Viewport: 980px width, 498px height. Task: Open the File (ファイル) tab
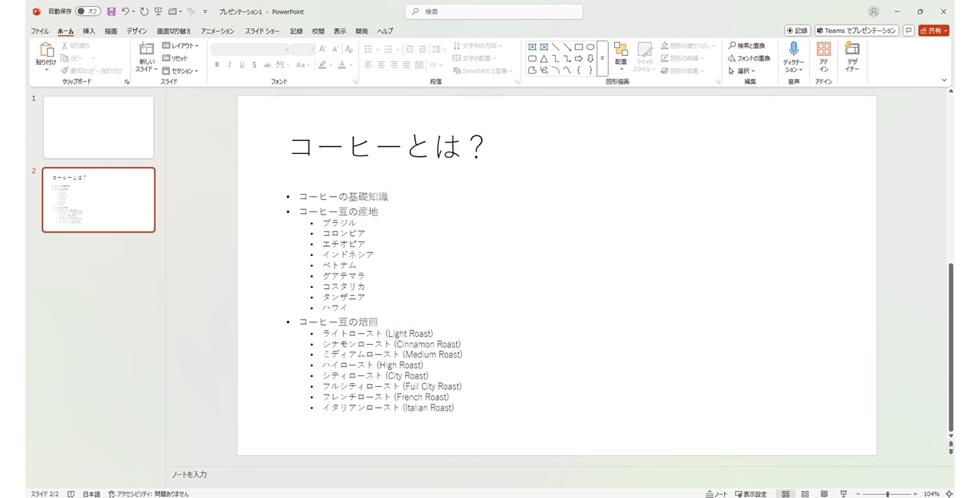pos(40,31)
